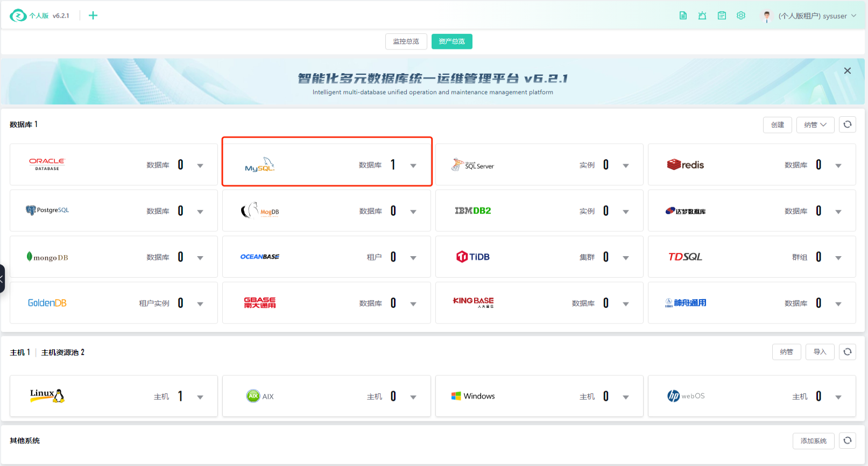The image size is (868, 466).
Task: Expand the 达梦数据库 card dropdown arrow
Action: [x=838, y=212]
